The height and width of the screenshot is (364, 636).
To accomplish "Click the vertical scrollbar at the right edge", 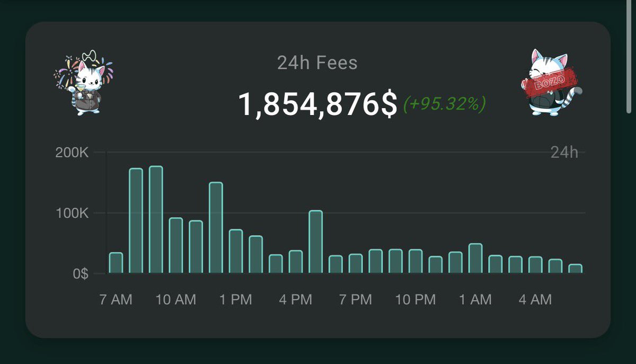I will (630, 56).
